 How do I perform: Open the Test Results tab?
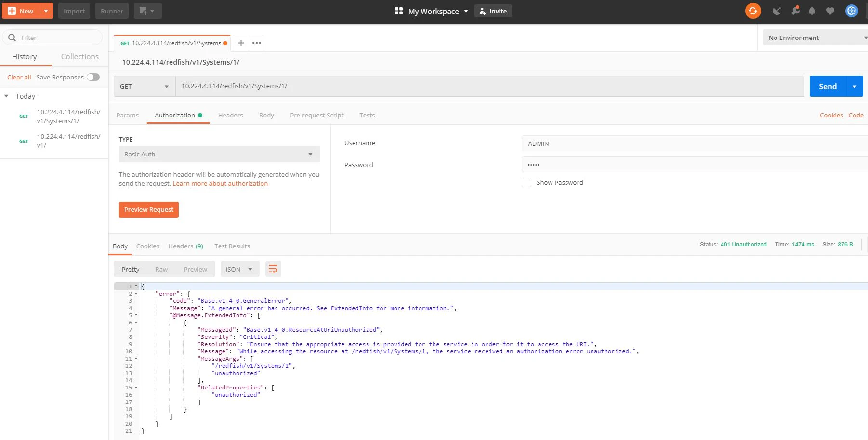232,246
